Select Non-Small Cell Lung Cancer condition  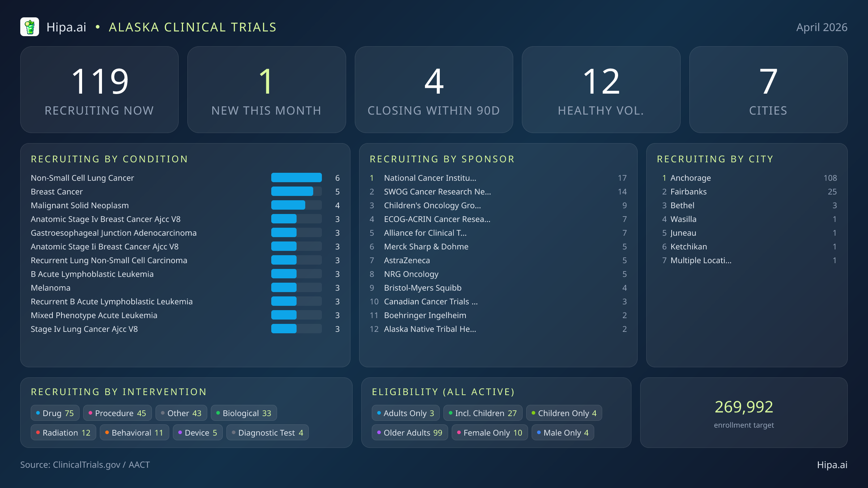click(185, 178)
